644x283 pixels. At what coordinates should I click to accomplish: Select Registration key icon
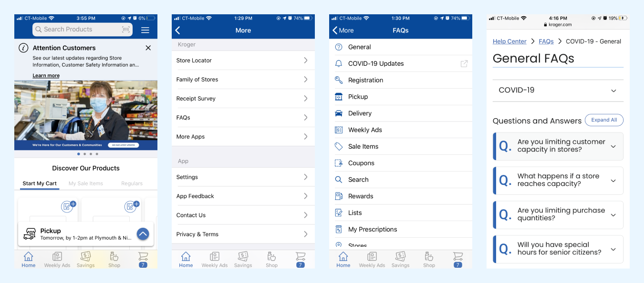(x=339, y=80)
